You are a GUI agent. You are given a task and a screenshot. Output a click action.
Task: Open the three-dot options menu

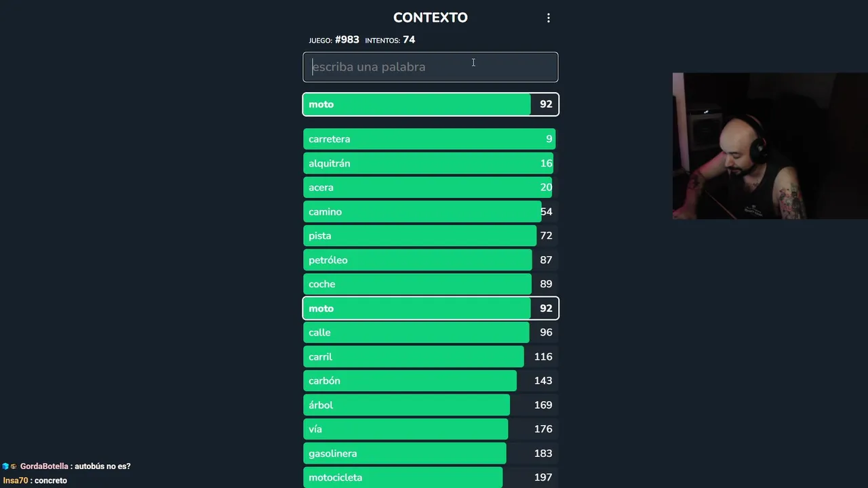[549, 18]
